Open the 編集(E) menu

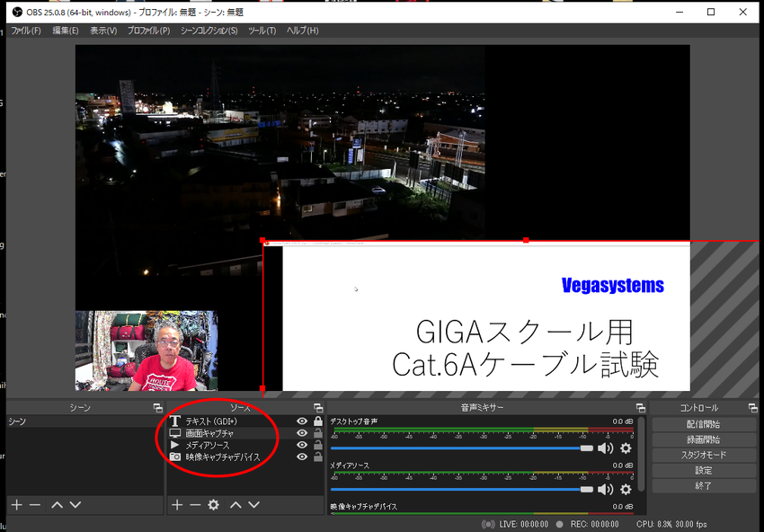(66, 31)
